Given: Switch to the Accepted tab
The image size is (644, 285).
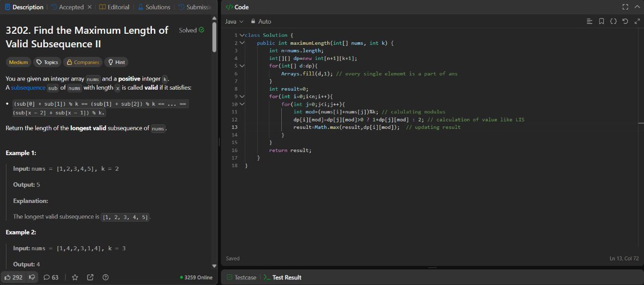Looking at the screenshot, I should click(x=67, y=7).
